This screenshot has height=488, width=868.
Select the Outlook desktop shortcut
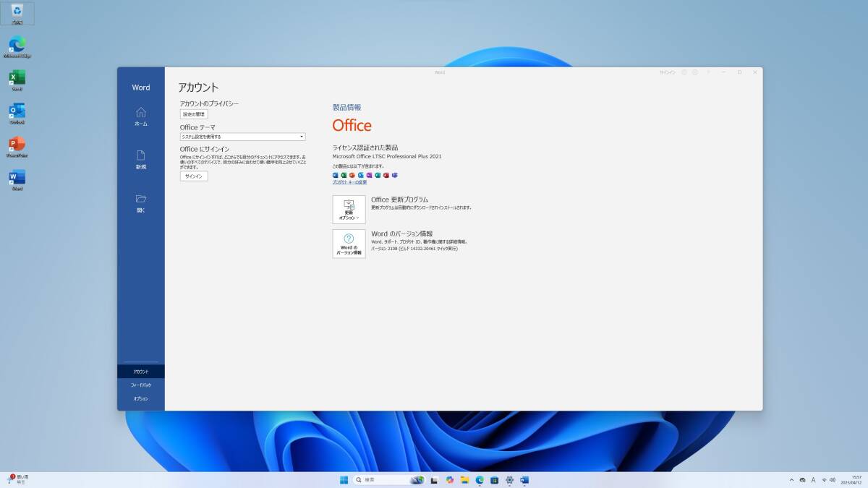click(17, 114)
